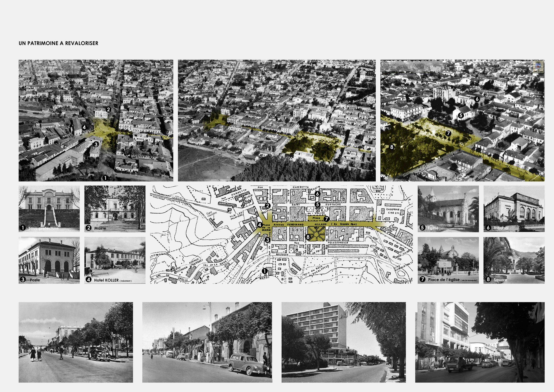554x392 pixels.
Task: Select the street photo with tall apartment tower
Action: [x=344, y=342]
